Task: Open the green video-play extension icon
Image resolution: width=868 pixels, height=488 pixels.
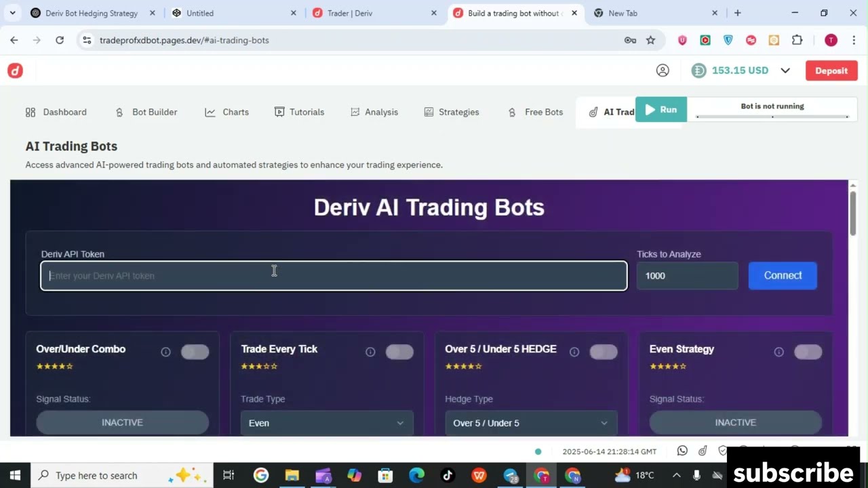Action: [x=705, y=40]
